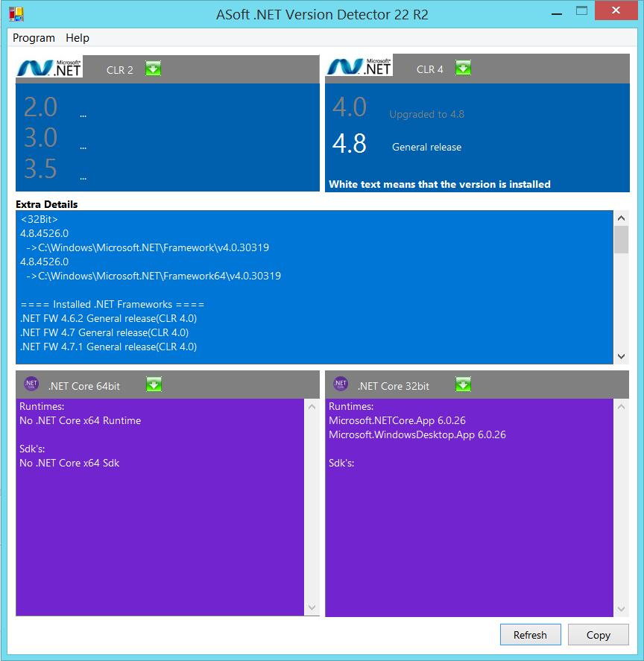Click the Microsoft .NET logo beside CLR 4
The height and width of the screenshot is (661, 644).
[359, 66]
